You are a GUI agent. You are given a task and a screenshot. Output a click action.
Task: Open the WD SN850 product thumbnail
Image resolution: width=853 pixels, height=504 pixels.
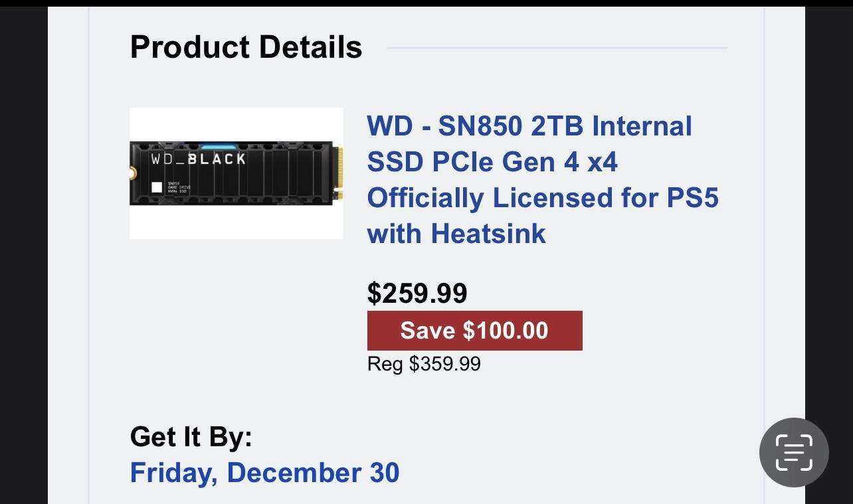click(x=236, y=173)
